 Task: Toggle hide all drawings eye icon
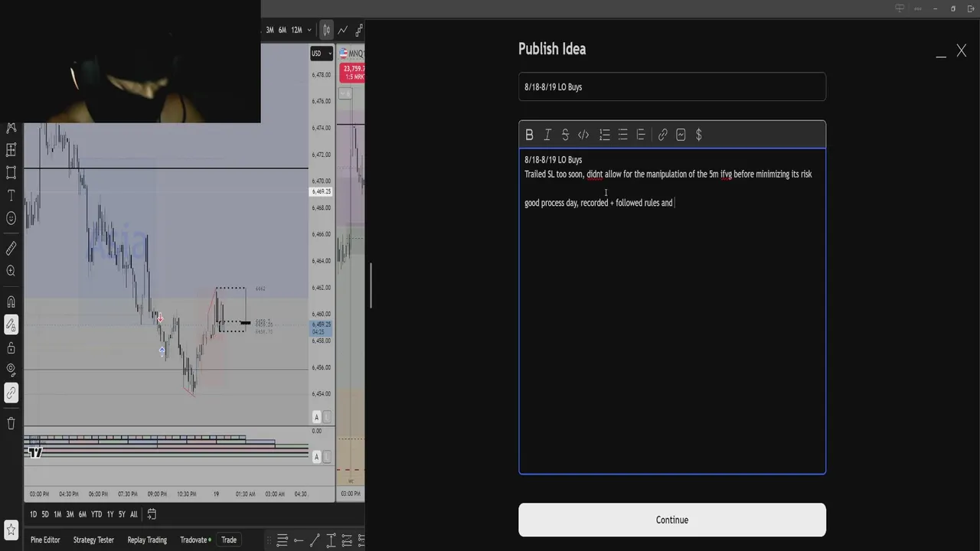[11, 370]
